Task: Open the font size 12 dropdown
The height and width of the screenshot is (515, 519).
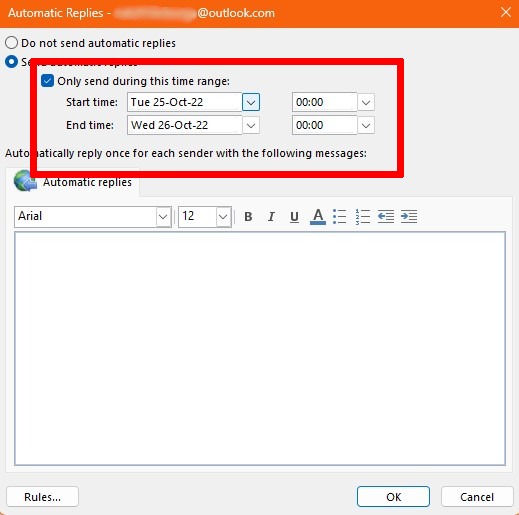Action: click(x=223, y=217)
